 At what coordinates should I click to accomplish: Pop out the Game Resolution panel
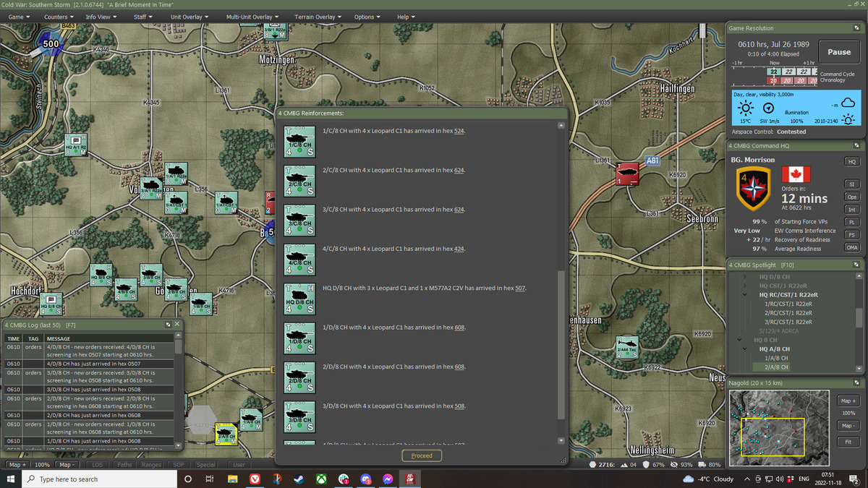(x=857, y=28)
